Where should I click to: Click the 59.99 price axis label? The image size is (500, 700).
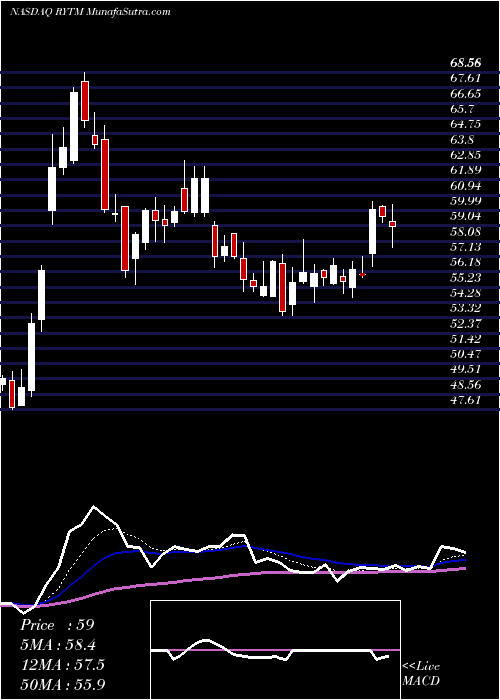coord(466,201)
